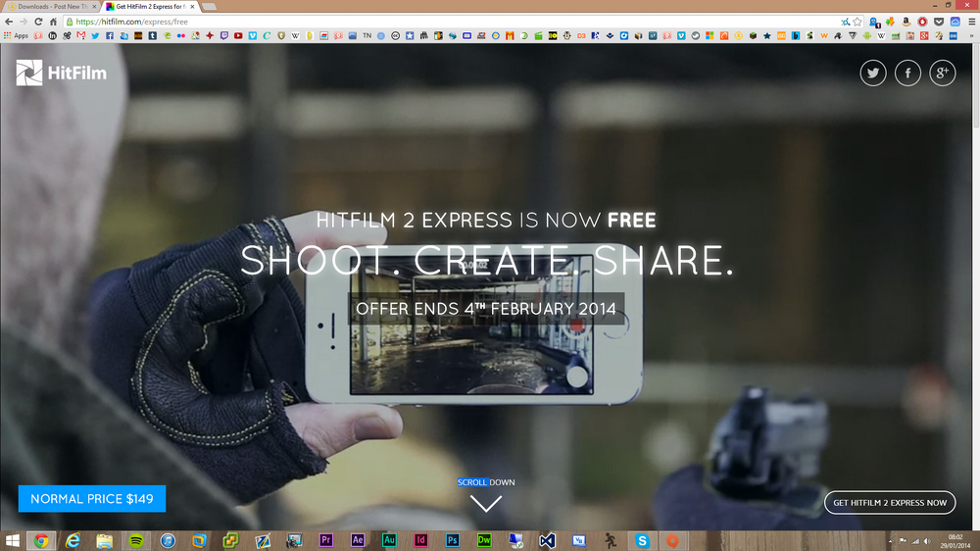Open the Windows Start button
This screenshot has width=980, height=551.
(12, 541)
